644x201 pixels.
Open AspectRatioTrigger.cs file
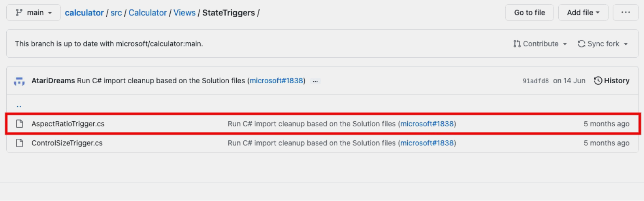(x=68, y=124)
